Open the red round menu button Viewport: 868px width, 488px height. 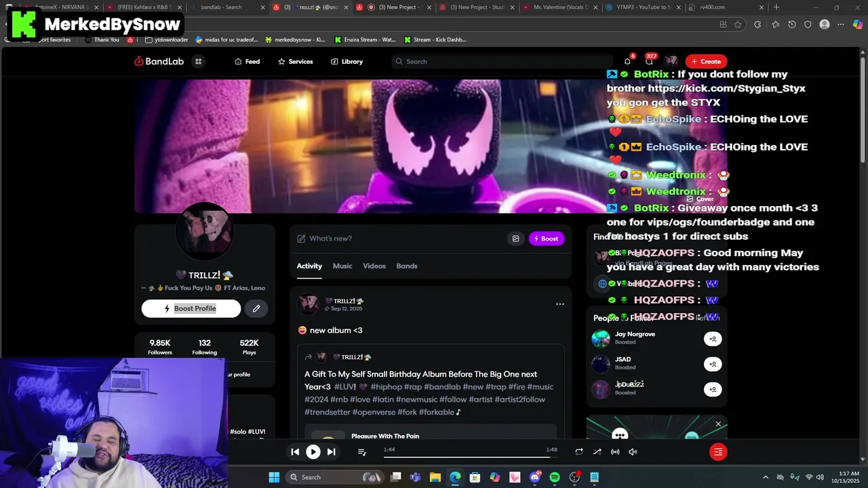click(x=718, y=452)
